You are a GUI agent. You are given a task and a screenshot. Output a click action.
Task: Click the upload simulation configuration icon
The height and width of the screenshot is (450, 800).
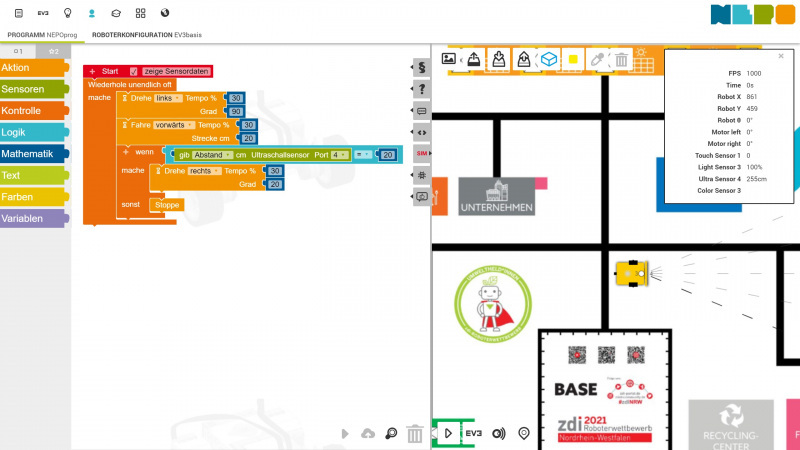[474, 59]
